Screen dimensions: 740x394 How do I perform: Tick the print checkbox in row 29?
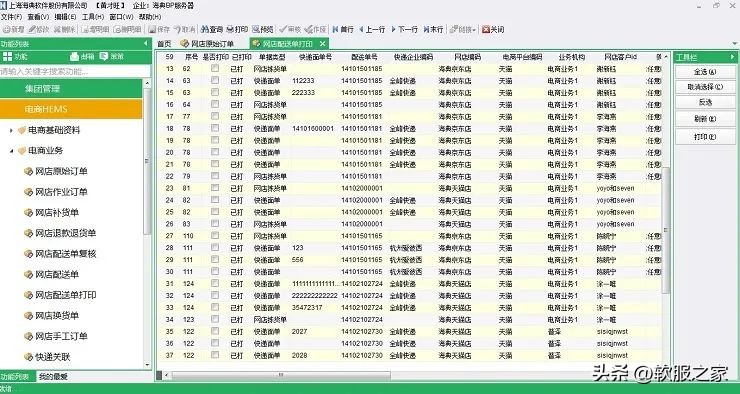coord(215,260)
